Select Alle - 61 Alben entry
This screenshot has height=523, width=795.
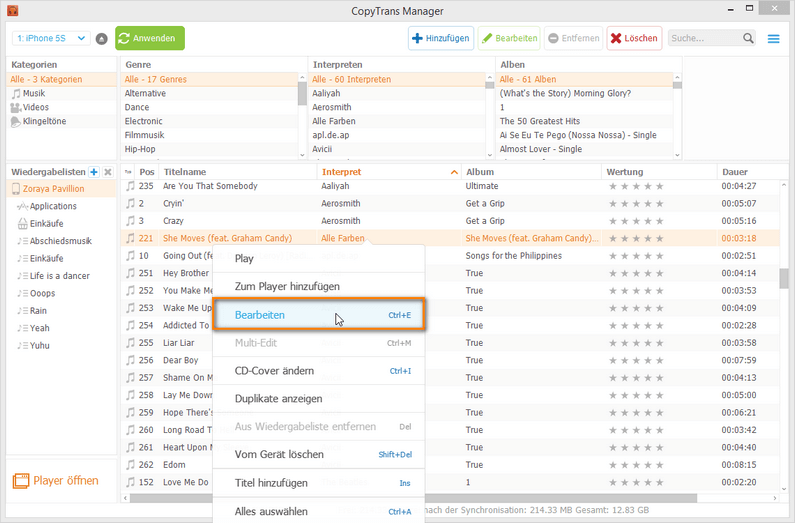click(585, 80)
